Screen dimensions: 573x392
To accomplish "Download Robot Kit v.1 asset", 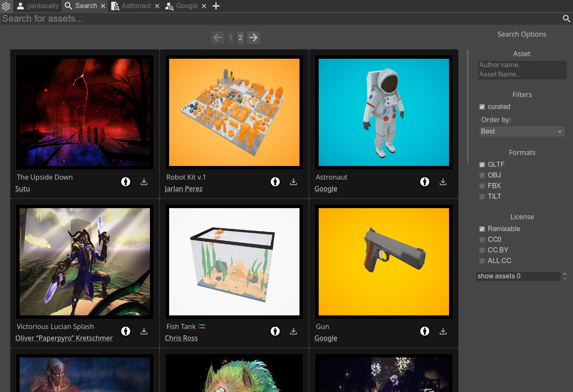I will coord(294,182).
